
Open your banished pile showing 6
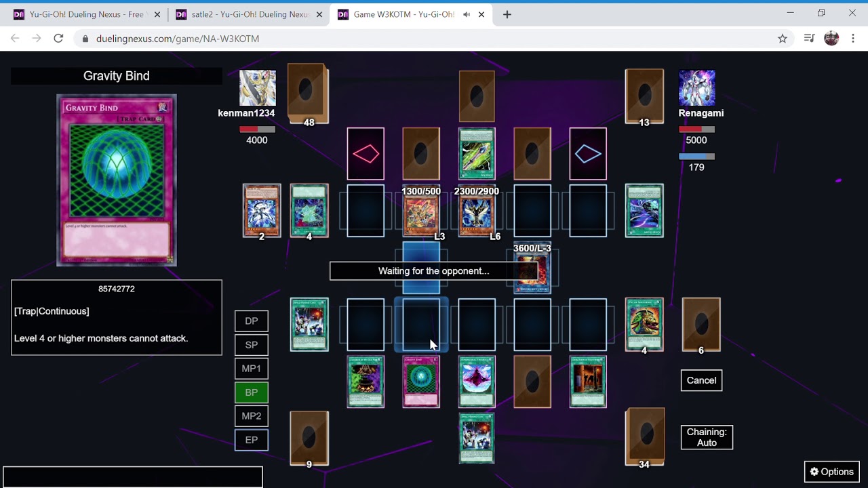pos(701,325)
